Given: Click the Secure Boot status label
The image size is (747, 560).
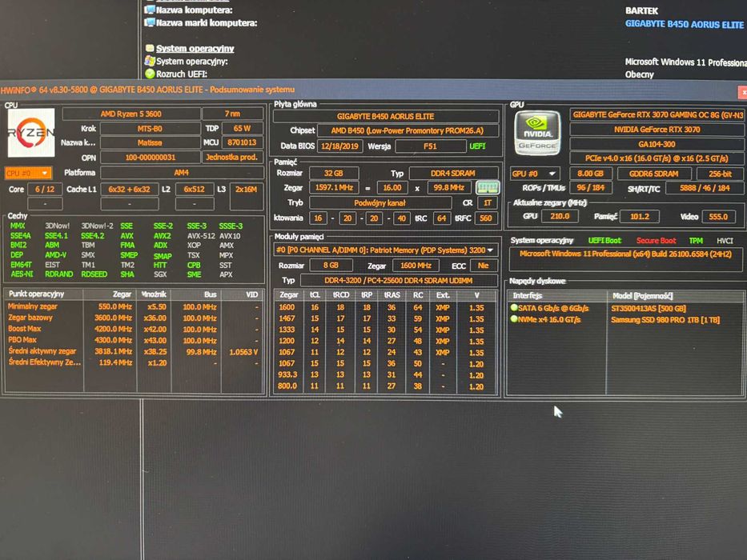Looking at the screenshot, I should coord(656,241).
